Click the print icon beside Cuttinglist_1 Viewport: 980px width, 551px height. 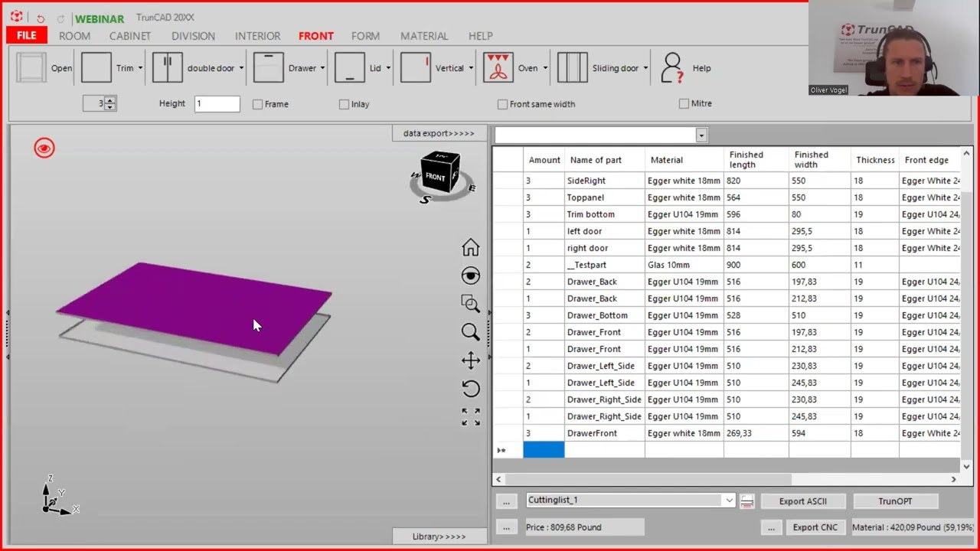(x=747, y=500)
